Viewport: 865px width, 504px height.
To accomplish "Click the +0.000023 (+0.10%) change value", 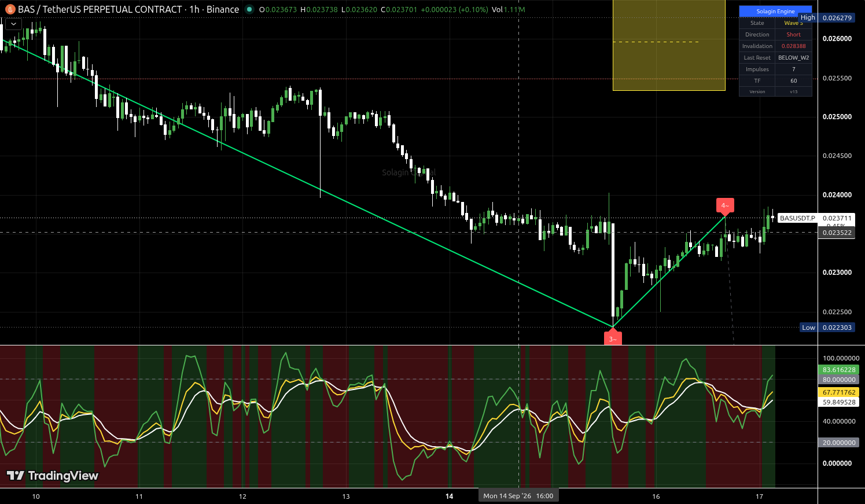I will pos(454,9).
